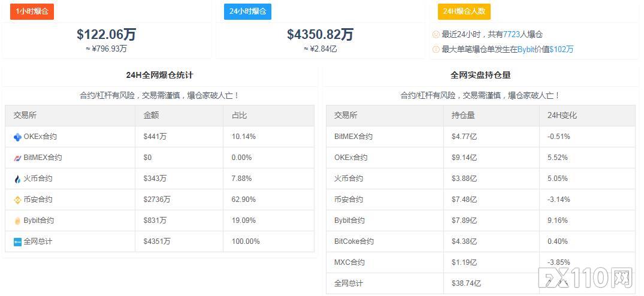644x296 pixels.
Task: Click the 24H全网爆仓统计 table title
Action: [x=159, y=75]
